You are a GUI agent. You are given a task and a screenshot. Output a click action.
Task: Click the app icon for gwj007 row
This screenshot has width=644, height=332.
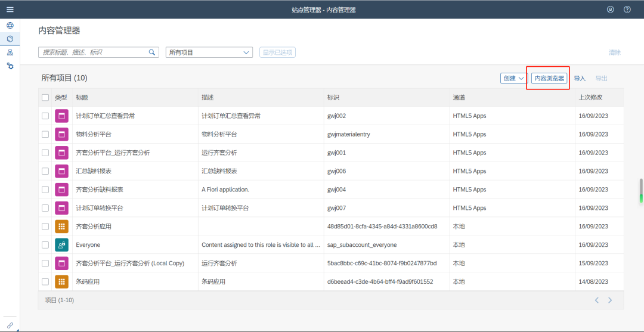tap(61, 208)
